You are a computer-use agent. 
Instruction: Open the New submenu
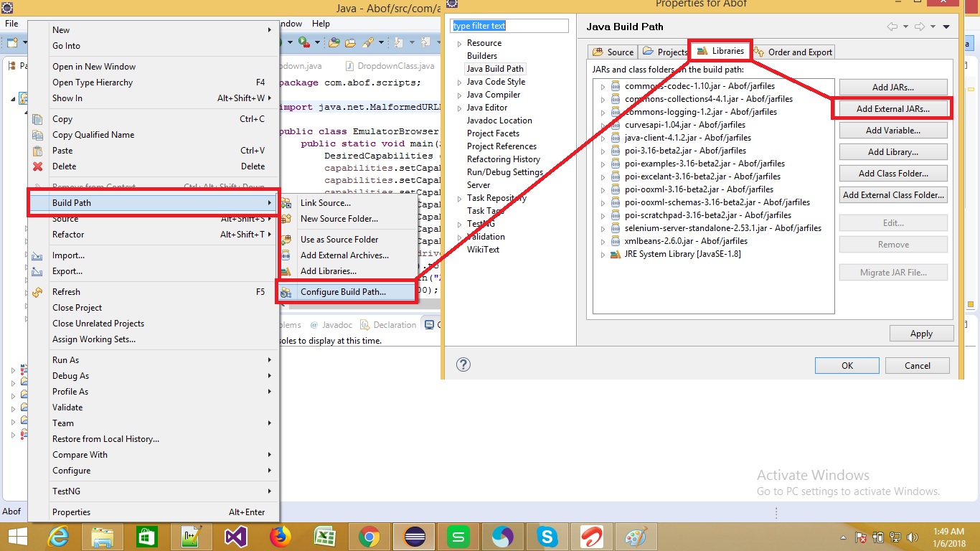point(152,30)
